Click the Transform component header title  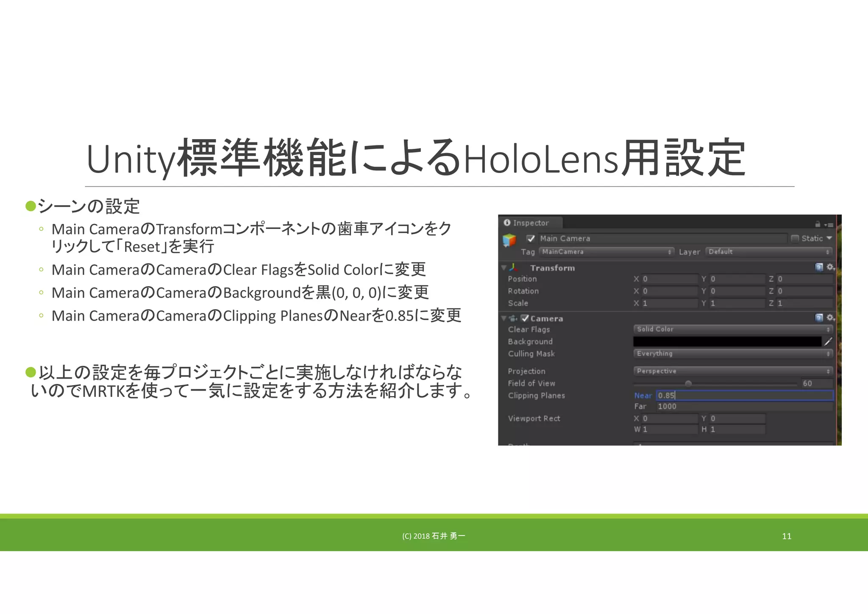coord(553,268)
